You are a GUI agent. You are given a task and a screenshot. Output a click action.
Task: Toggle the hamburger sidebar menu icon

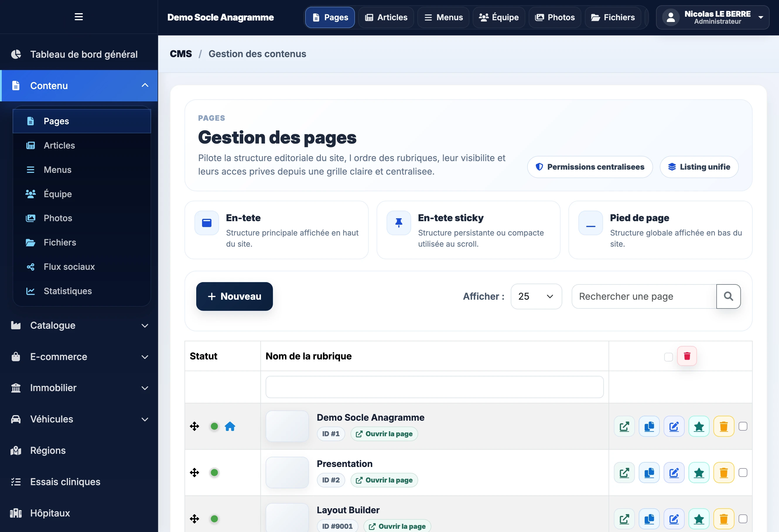point(78,17)
